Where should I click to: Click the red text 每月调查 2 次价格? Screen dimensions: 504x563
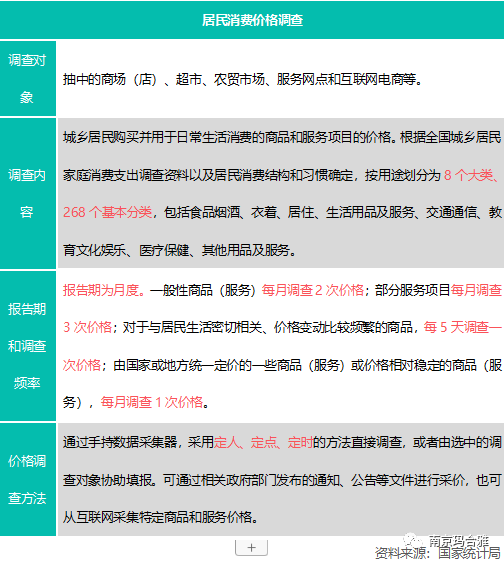pyautogui.click(x=313, y=290)
